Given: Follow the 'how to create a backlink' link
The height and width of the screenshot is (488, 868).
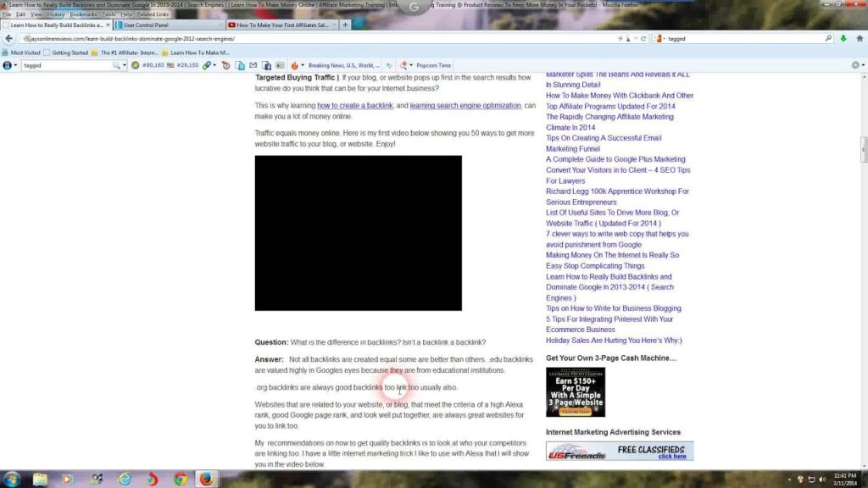Looking at the screenshot, I should (x=355, y=105).
